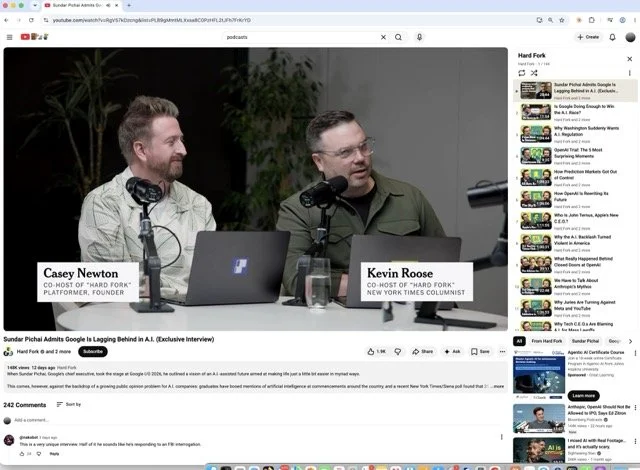Open browser zoom magnifier icon in address bar

551,20
